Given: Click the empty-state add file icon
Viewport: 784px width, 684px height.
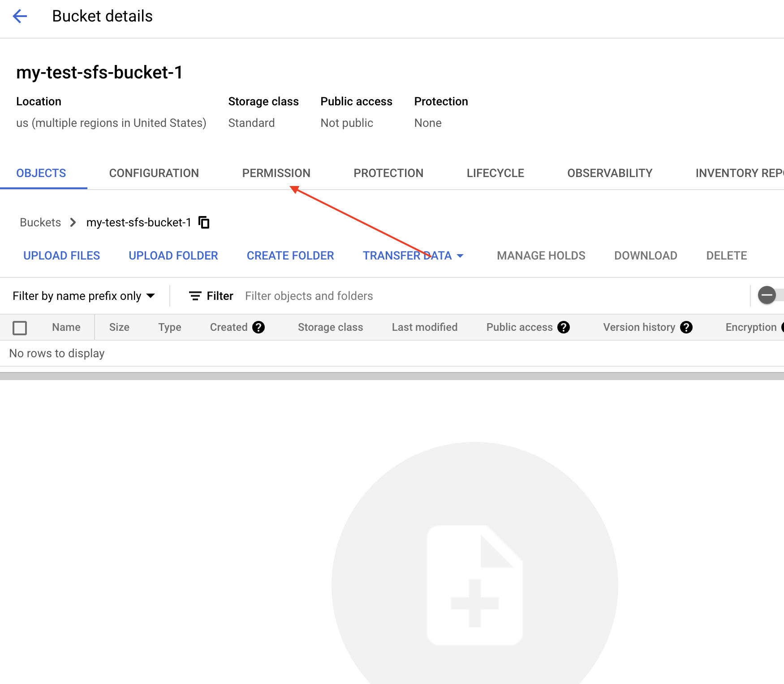Looking at the screenshot, I should pyautogui.click(x=474, y=585).
